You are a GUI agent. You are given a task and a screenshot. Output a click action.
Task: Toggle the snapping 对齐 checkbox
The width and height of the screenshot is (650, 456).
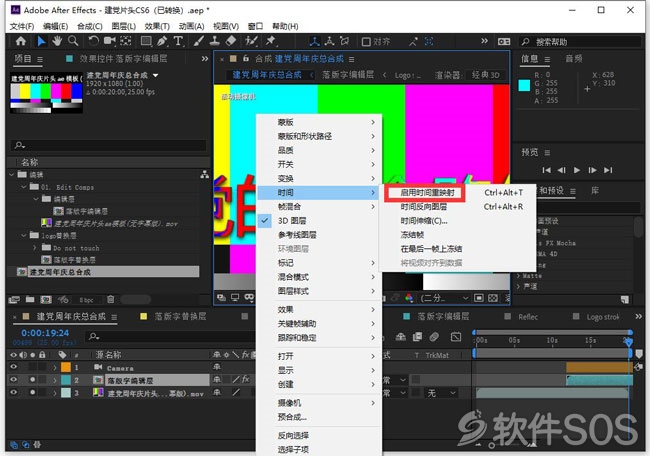pos(366,41)
